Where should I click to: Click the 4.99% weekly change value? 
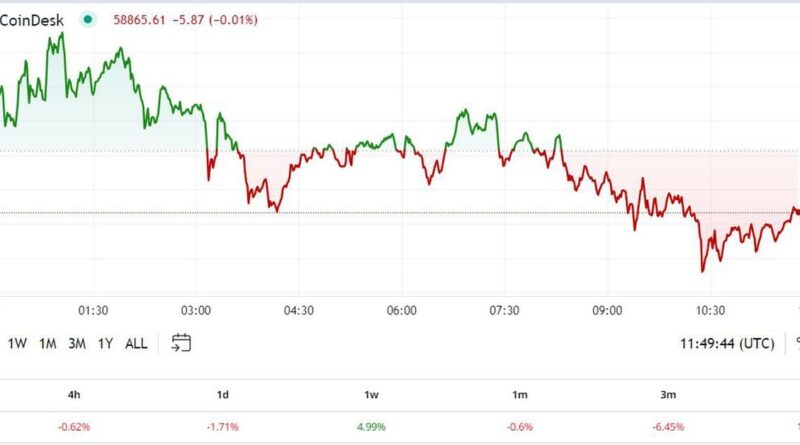click(372, 427)
